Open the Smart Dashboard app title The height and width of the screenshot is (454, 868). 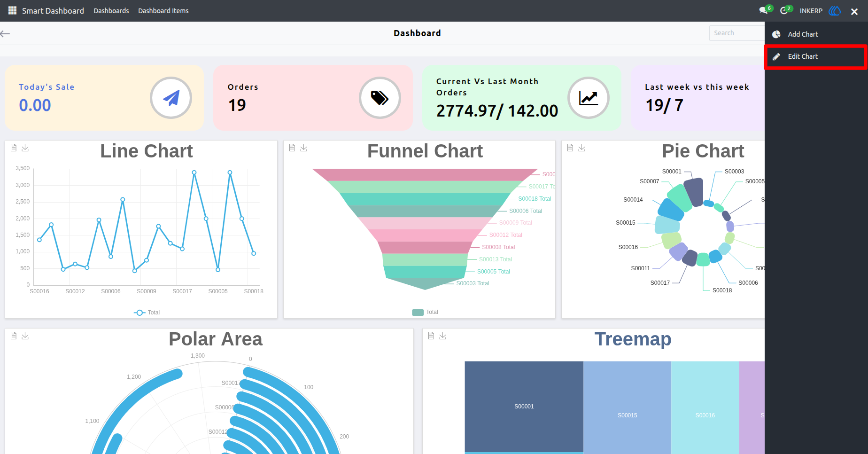click(53, 11)
